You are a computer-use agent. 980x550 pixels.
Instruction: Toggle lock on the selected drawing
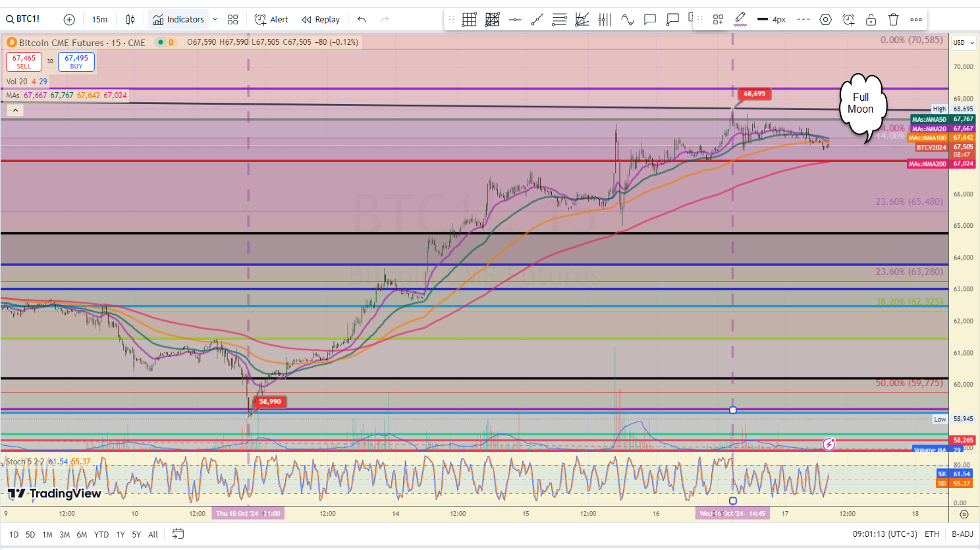[x=871, y=20]
